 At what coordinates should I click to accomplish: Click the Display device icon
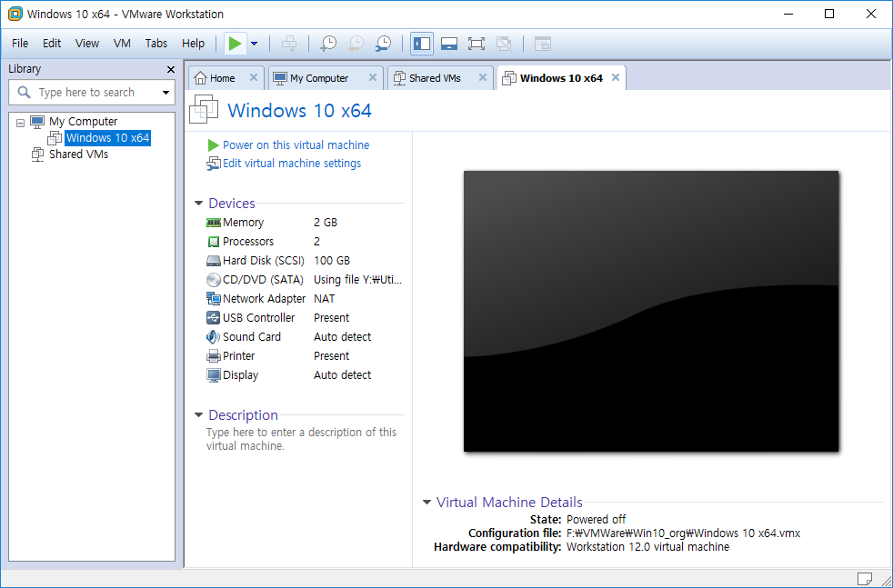click(x=214, y=375)
